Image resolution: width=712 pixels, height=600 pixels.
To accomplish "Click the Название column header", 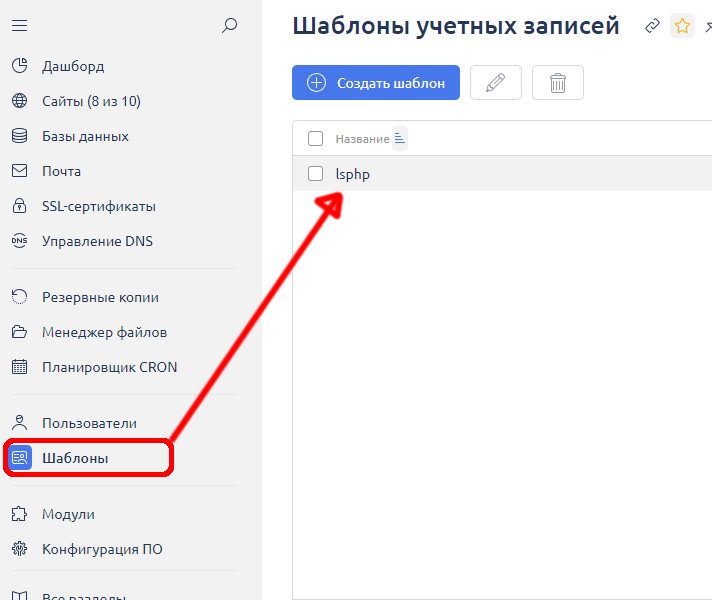I will point(362,139).
